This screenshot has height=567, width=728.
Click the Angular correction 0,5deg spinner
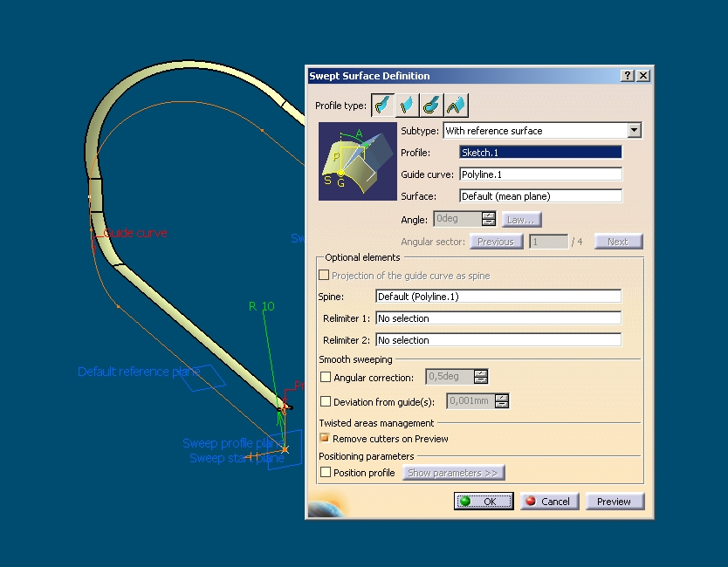tap(481, 376)
